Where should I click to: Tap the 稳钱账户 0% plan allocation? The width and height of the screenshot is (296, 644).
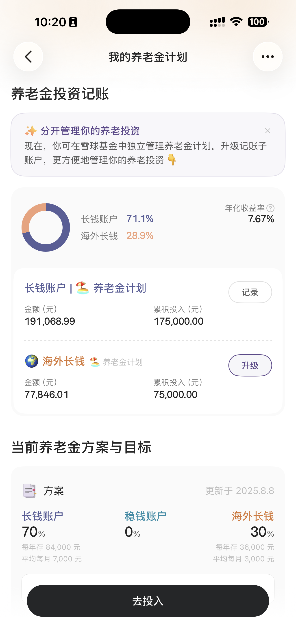tap(145, 525)
